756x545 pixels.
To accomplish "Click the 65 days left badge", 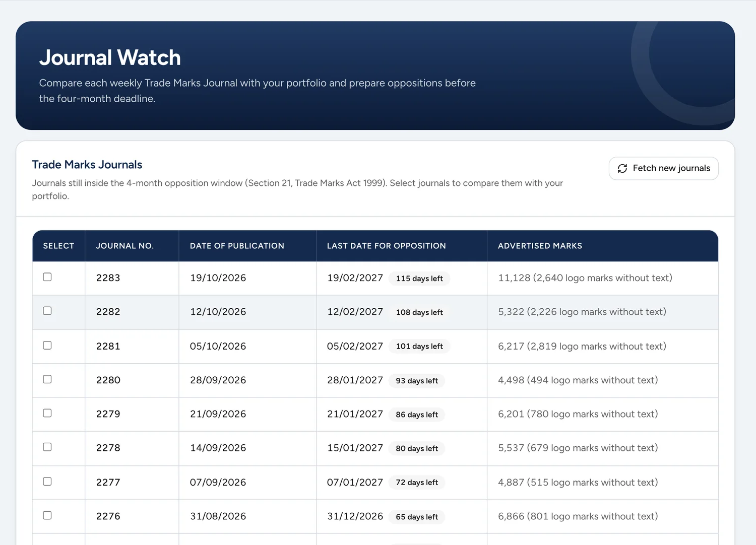I will click(x=417, y=517).
